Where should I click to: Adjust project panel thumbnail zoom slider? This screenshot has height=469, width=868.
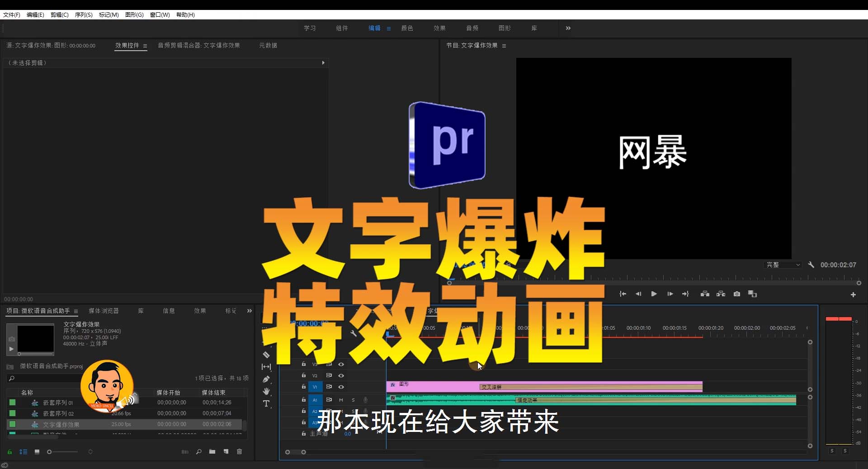(63, 452)
